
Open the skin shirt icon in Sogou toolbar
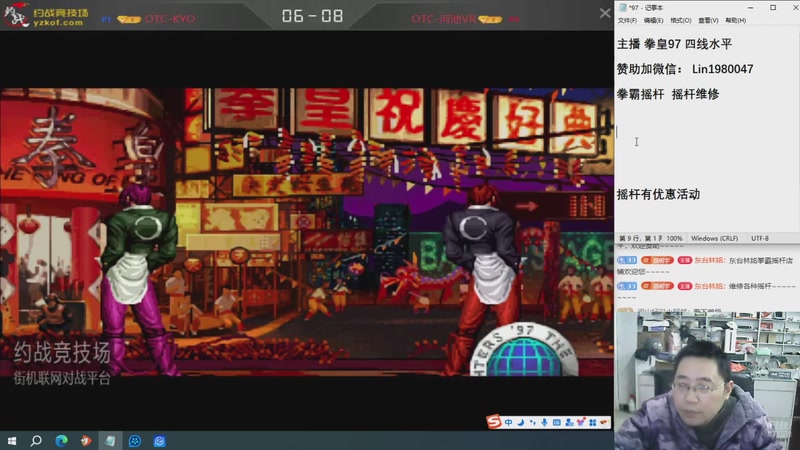point(581,422)
